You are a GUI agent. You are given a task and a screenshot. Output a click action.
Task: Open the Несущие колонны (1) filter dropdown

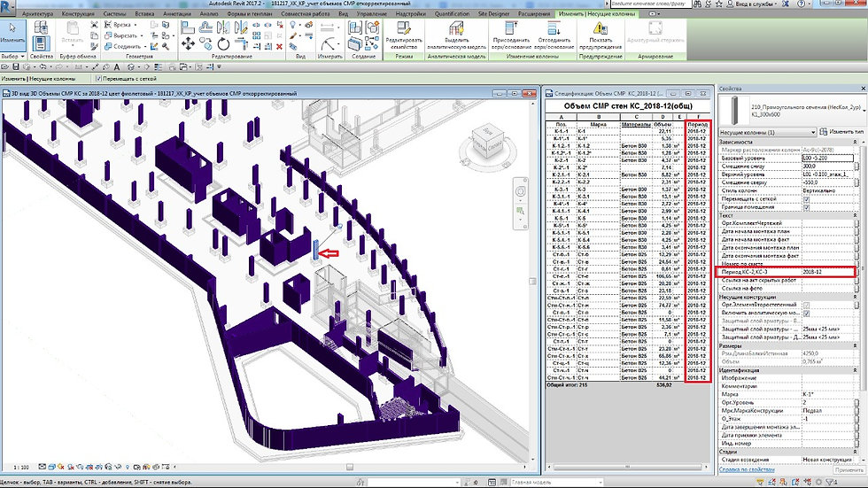tap(767, 132)
